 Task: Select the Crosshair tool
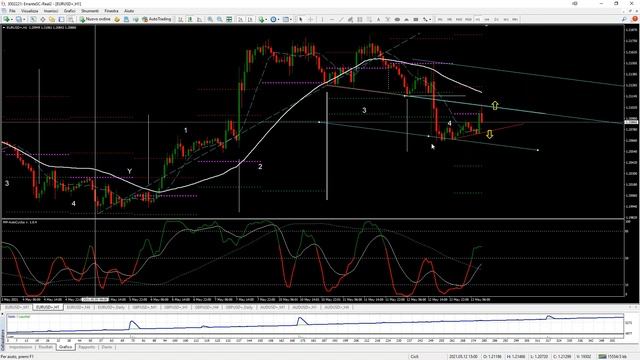tap(311, 19)
